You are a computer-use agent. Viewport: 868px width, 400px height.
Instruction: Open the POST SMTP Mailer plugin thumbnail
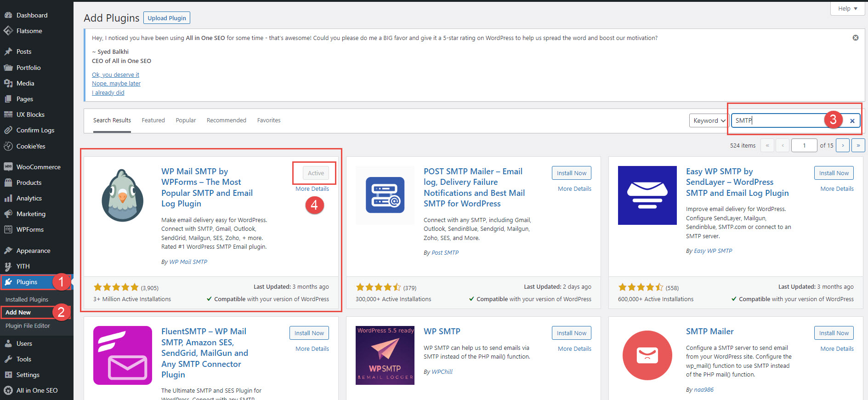385,195
